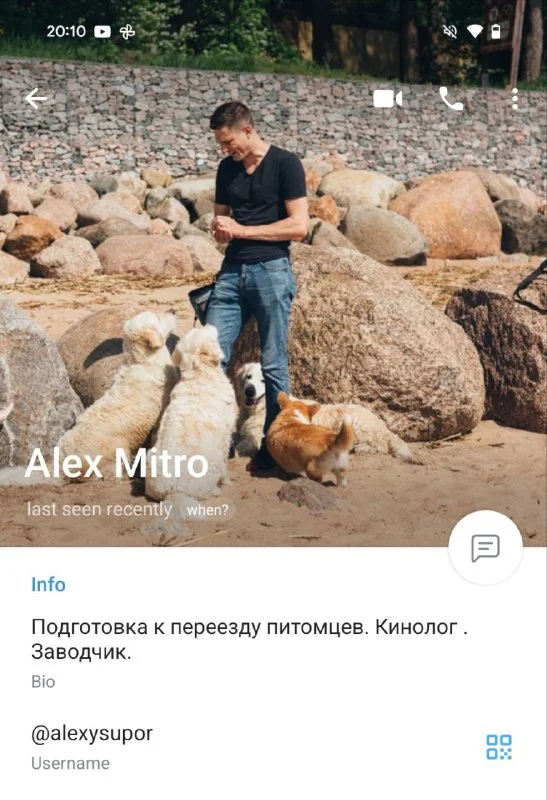Tap the Info section header
Image resolution: width=547 pixels, height=800 pixels.
48,584
